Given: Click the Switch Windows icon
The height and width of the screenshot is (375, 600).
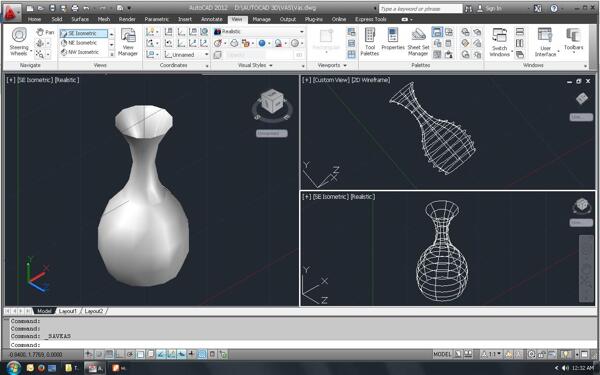Looking at the screenshot, I should pyautogui.click(x=499, y=42).
